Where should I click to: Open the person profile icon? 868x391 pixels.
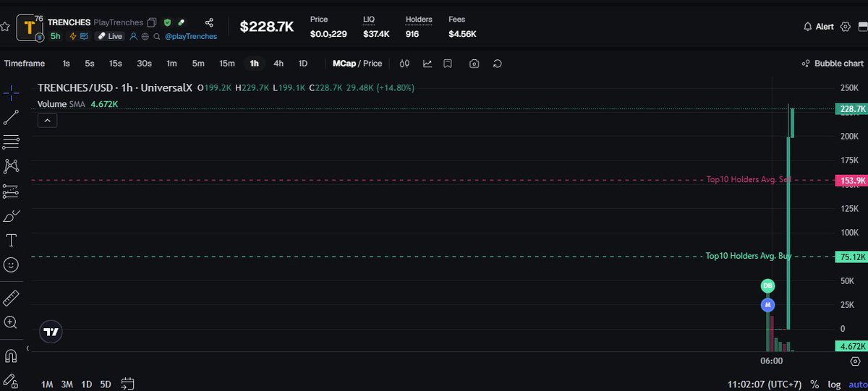coord(134,36)
